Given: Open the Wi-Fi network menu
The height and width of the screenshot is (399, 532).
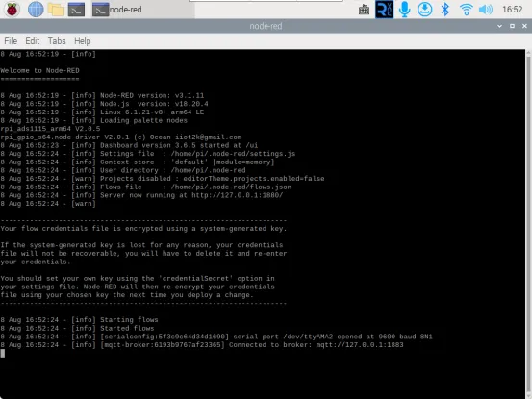Looking at the screenshot, I should coord(467,10).
